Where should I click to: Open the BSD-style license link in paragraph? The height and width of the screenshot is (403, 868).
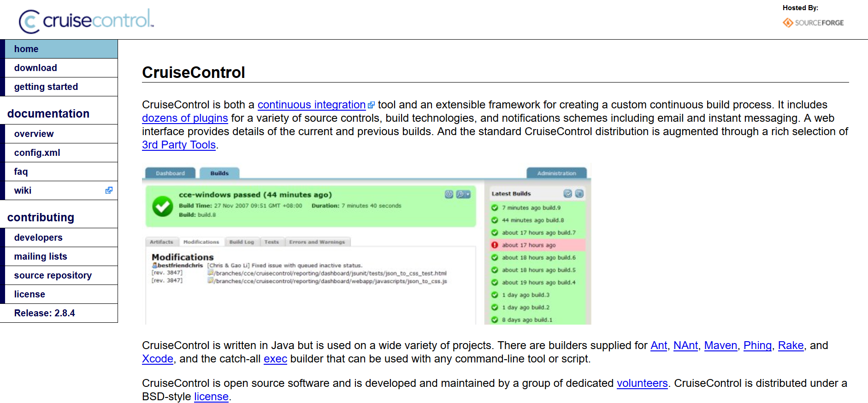click(211, 397)
